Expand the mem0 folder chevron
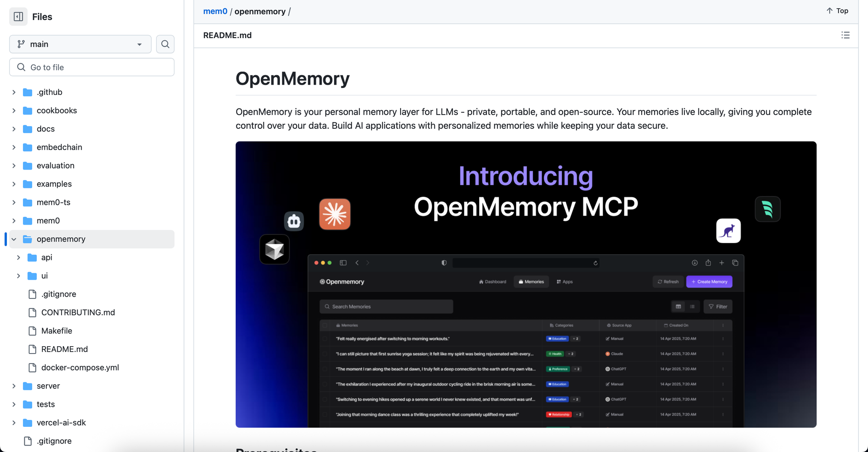Screen dimensions: 868x452 14,221
